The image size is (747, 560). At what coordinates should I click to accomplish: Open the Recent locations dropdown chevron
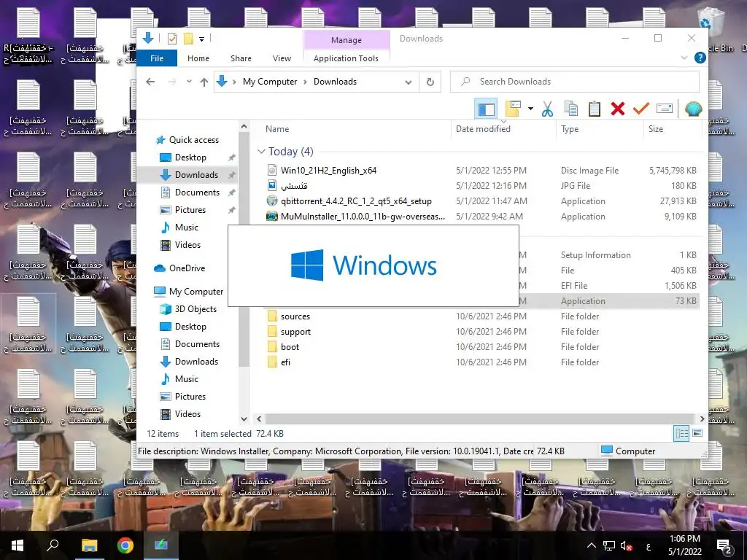(189, 82)
